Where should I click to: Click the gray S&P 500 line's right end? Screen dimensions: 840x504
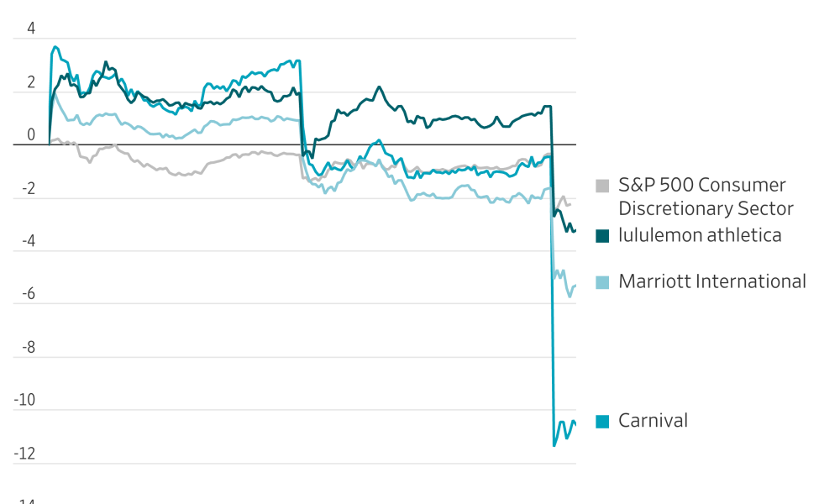[x=570, y=204]
